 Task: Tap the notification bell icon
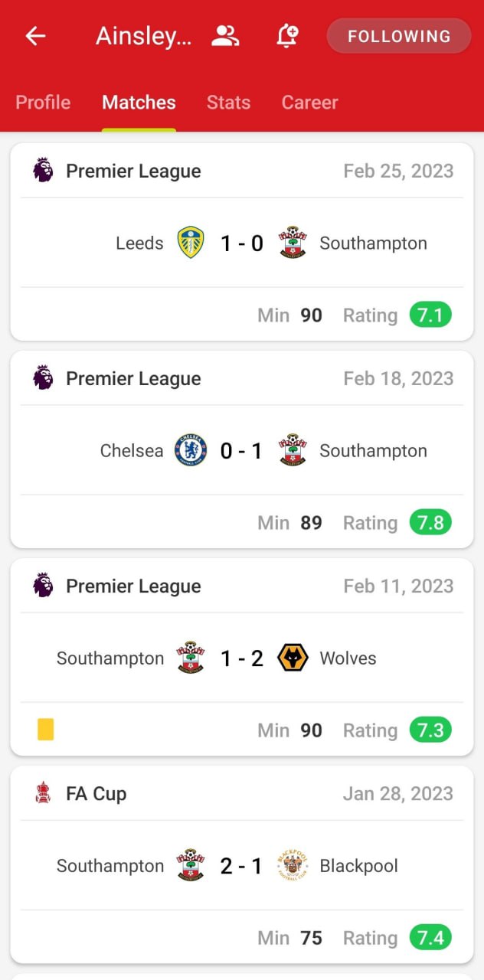click(287, 36)
